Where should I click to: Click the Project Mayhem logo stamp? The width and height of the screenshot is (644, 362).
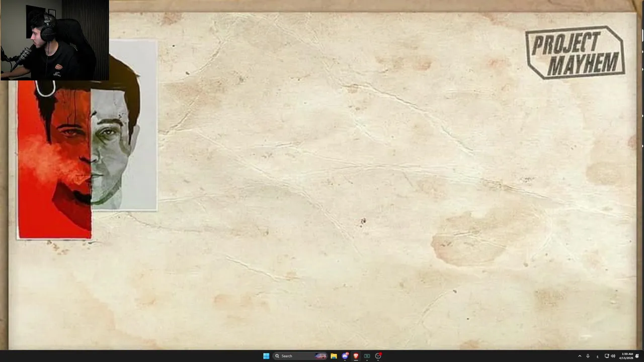575,52
